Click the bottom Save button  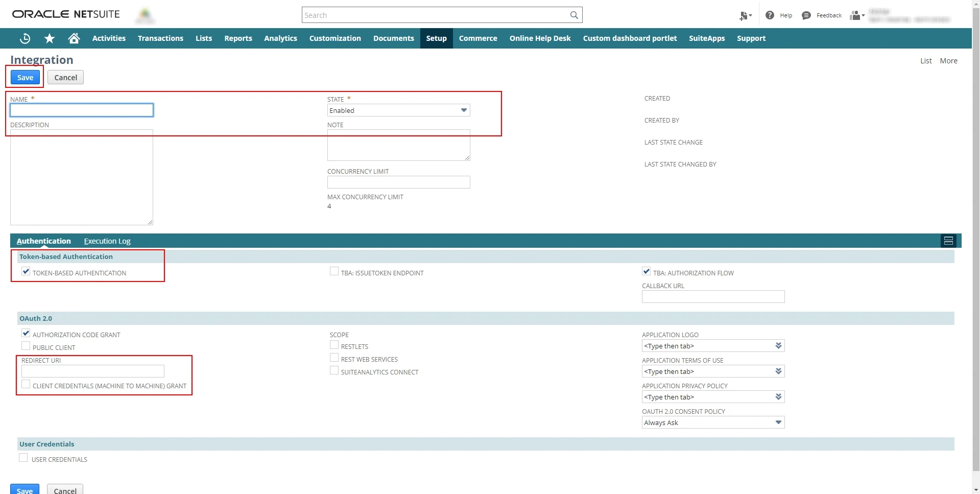click(25, 489)
